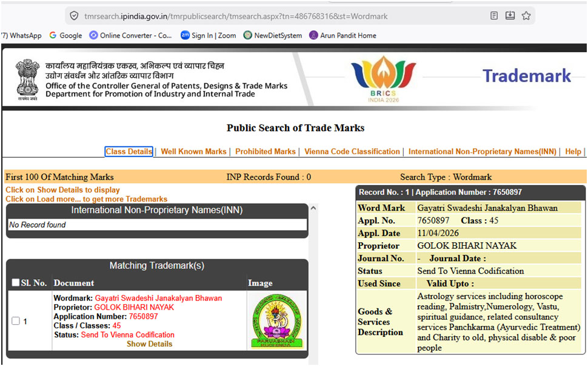
Task: Click the India national emblem logo
Action: click(x=27, y=79)
